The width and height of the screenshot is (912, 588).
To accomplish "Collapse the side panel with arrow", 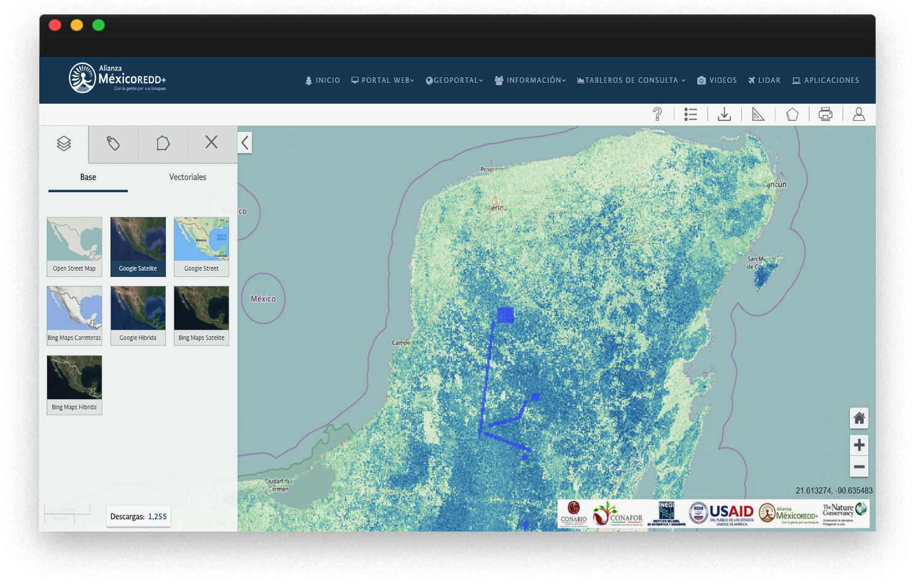I will coord(245,143).
